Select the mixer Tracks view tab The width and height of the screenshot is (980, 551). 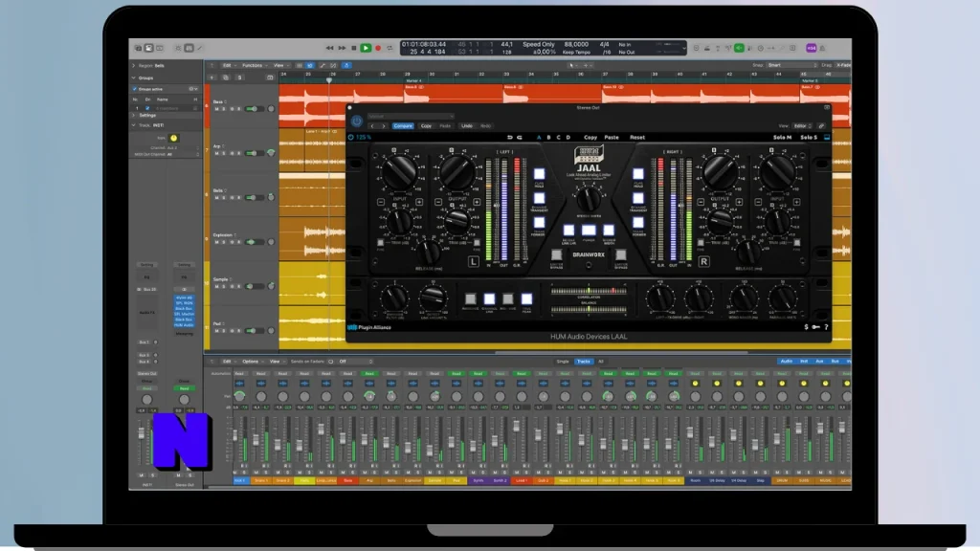583,362
